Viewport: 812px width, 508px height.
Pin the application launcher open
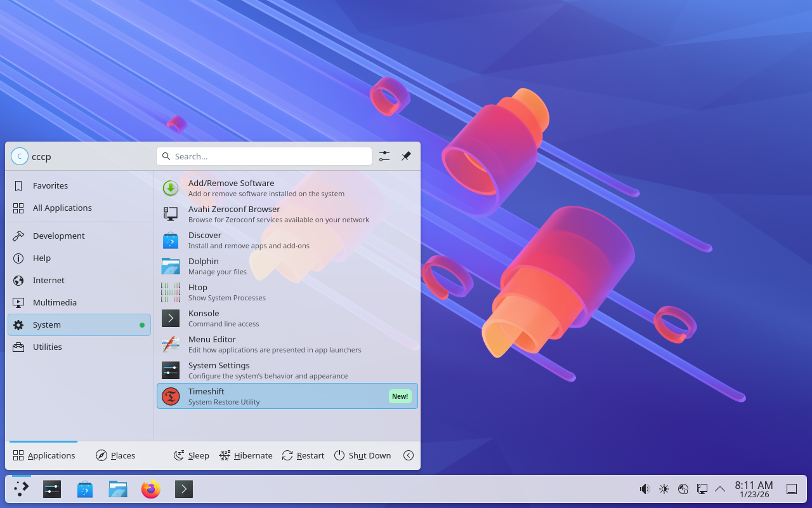pyautogui.click(x=406, y=156)
